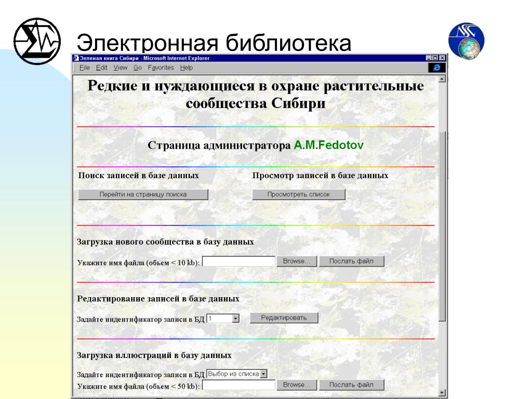532x399 pixels.
Task: Click the scrollbar down arrow
Action: point(442,393)
